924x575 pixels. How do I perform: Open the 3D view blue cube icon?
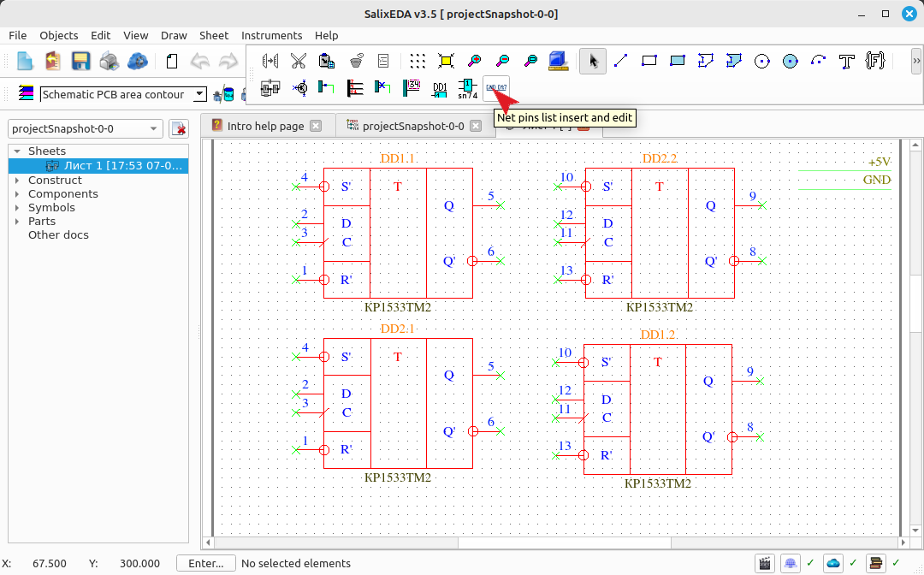[558, 61]
